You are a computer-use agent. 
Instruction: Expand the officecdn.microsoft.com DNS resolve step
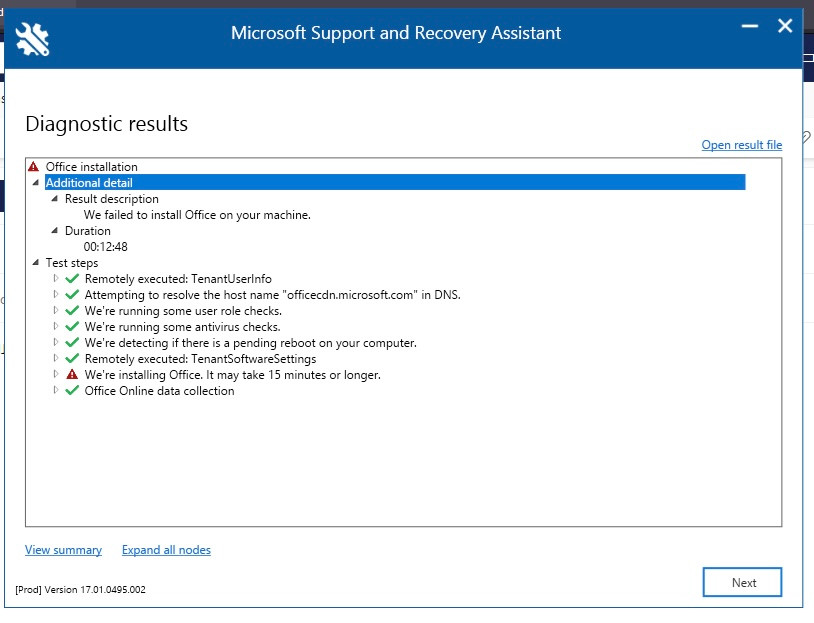[x=56, y=294]
